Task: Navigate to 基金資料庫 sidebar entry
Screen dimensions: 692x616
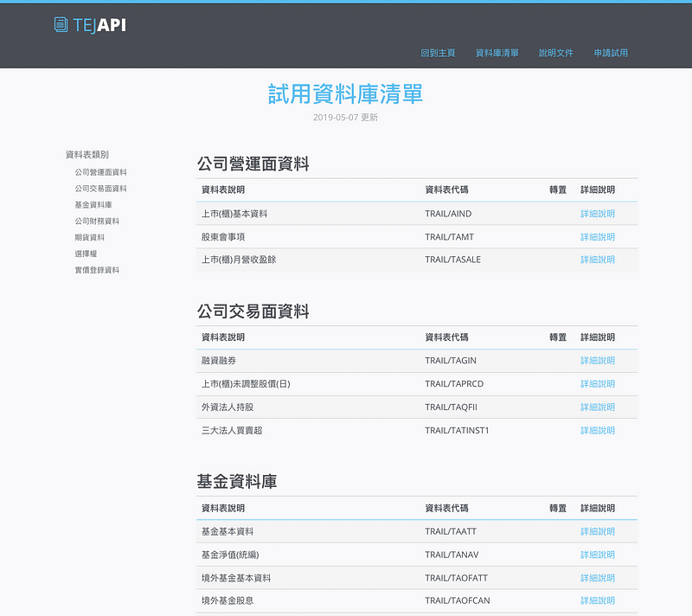Action: pyautogui.click(x=93, y=205)
